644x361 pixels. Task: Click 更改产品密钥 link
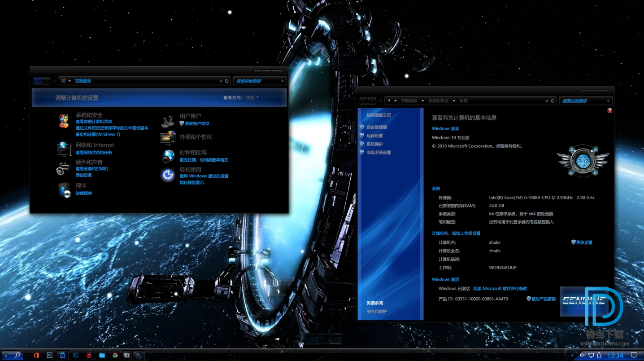tap(544, 299)
